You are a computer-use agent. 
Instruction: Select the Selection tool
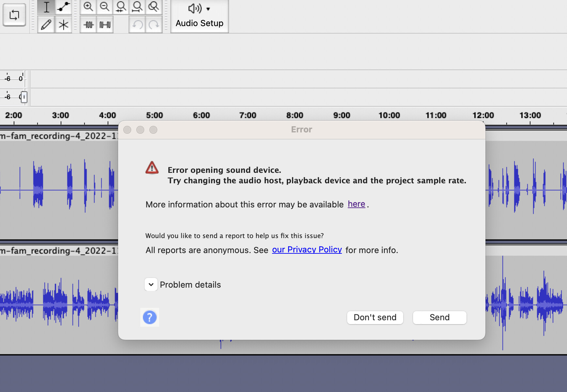click(x=47, y=6)
